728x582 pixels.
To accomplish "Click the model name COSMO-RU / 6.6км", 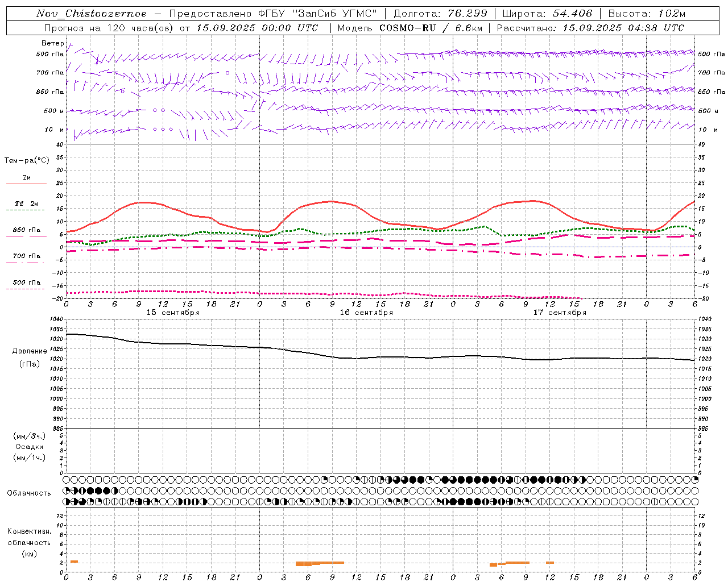I will [x=431, y=28].
